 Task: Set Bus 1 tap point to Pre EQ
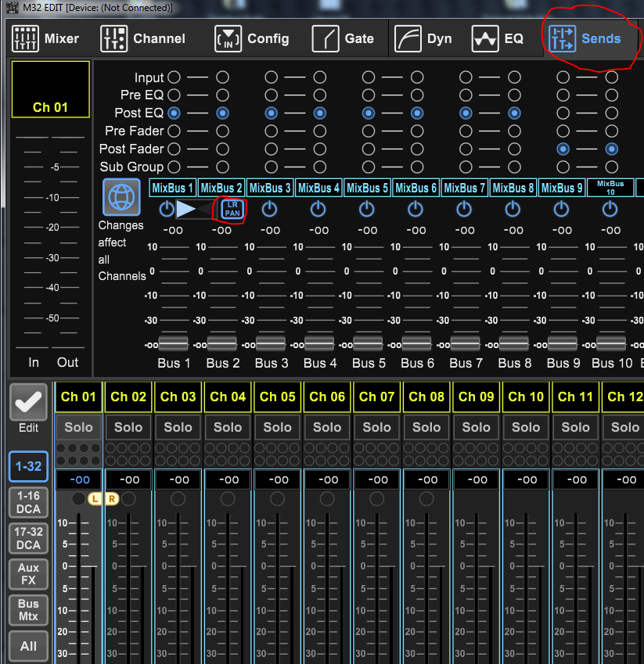coord(174,95)
